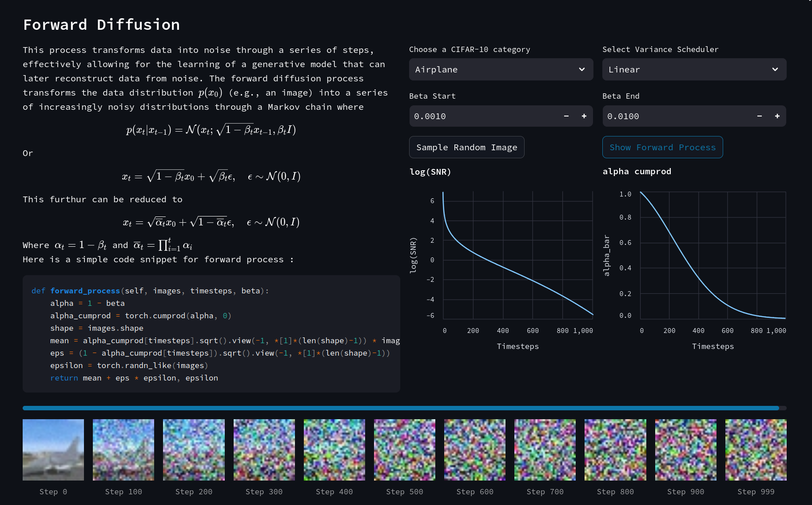Screen dimensions: 812x505
Task: Select the Step 0 airplane thumbnail
Action: pos(53,449)
